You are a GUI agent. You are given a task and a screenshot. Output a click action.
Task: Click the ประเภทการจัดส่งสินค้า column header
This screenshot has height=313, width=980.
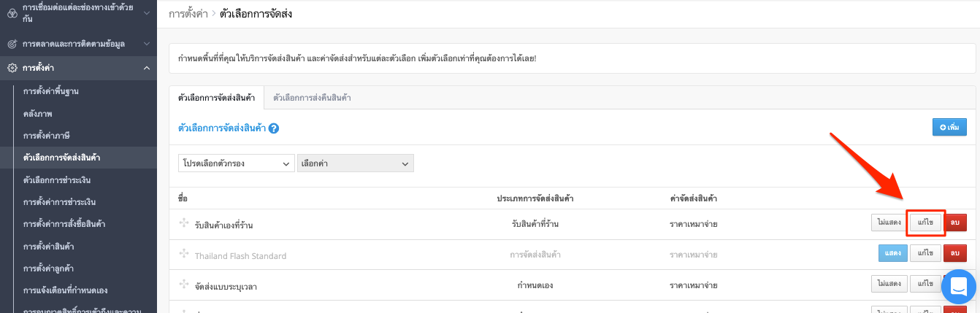point(535,198)
